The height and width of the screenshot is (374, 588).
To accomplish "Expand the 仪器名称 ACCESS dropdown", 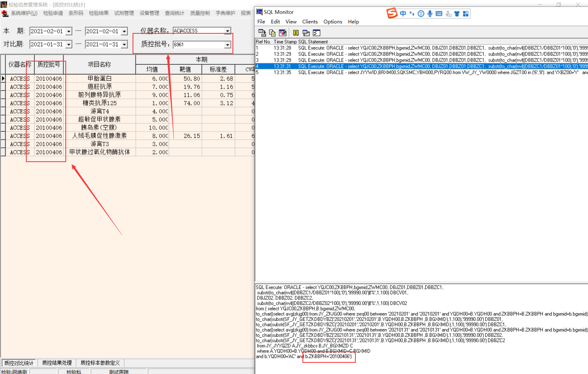I will (228, 31).
